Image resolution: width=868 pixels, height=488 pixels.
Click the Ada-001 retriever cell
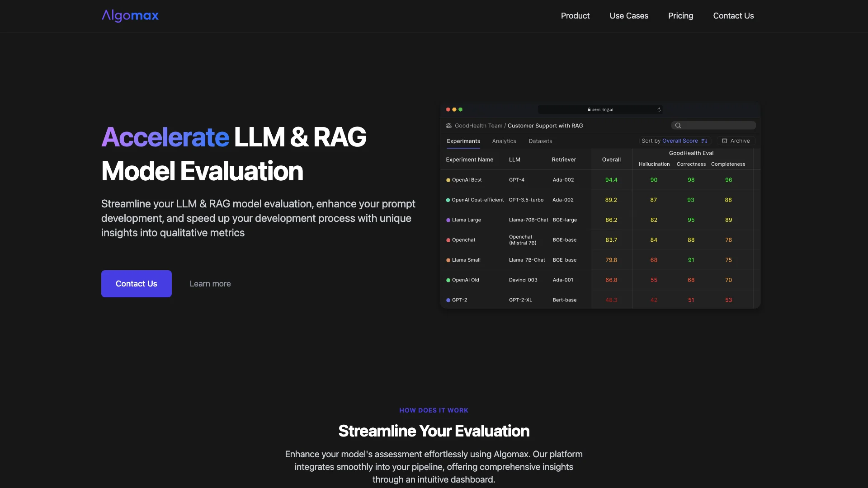pos(563,280)
